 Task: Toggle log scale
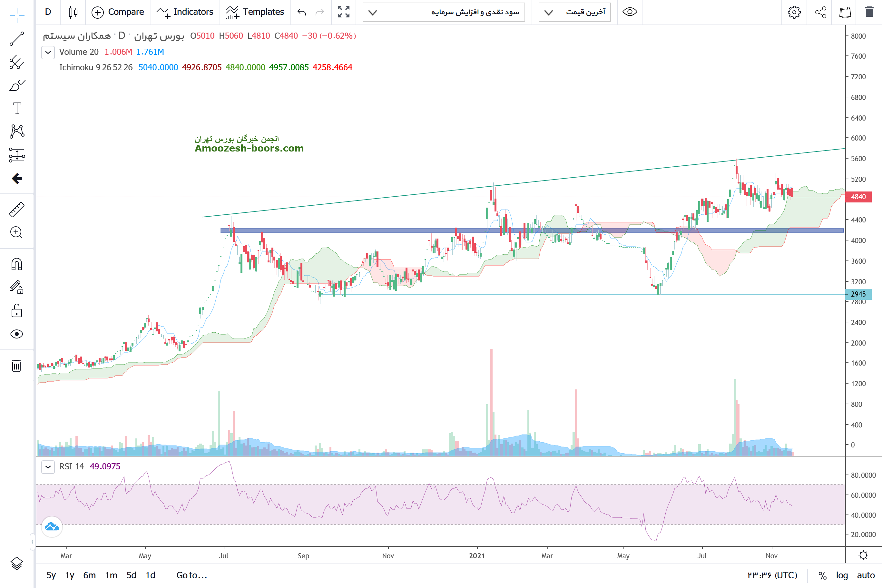841,575
